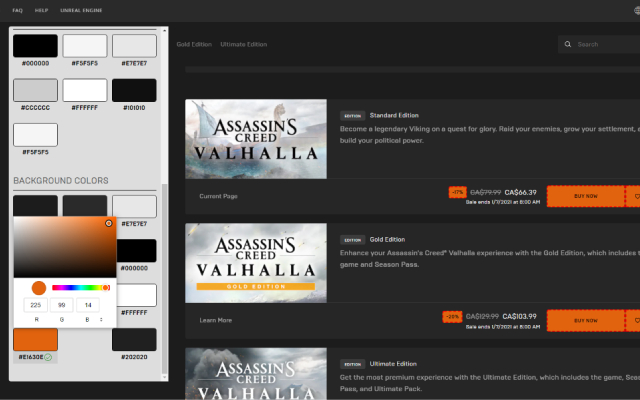Select the #E1630E orange background swatch
The image size is (640, 400).
[35, 339]
